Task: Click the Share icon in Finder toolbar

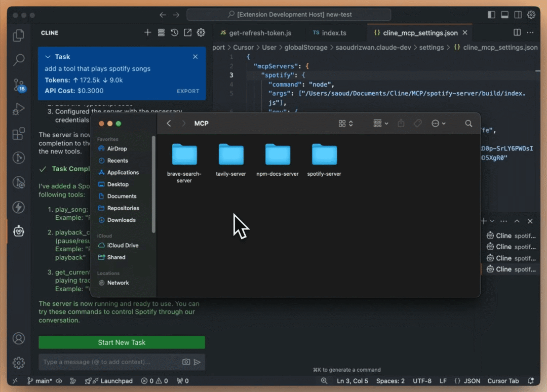Action: (401, 124)
